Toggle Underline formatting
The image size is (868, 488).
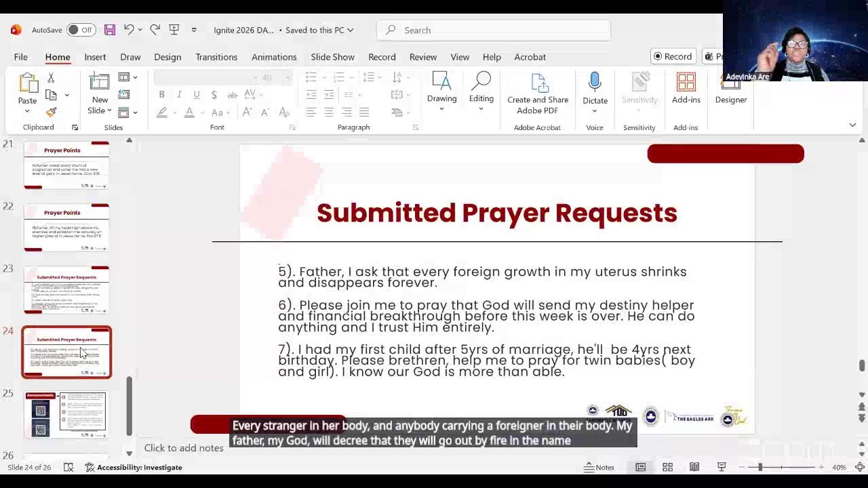197,94
